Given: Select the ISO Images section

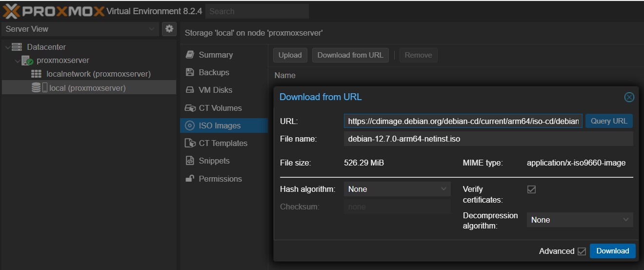Looking at the screenshot, I should (x=224, y=125).
